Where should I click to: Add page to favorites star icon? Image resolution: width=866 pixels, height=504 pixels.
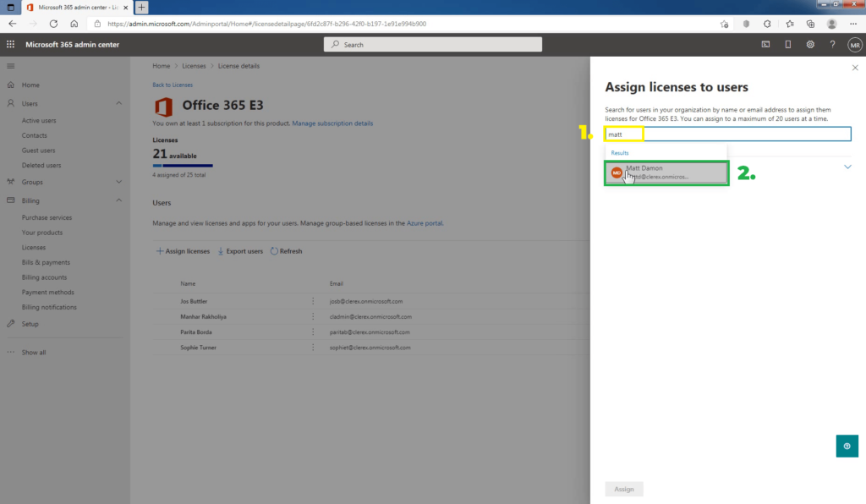click(724, 24)
